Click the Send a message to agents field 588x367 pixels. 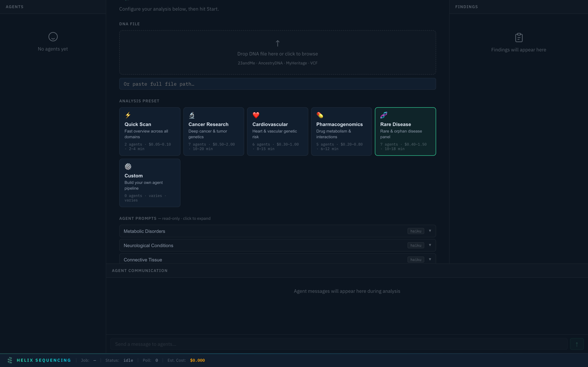tap(339, 344)
